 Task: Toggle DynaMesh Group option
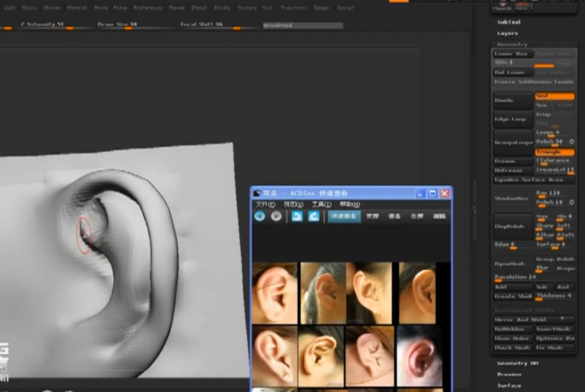pos(545,259)
